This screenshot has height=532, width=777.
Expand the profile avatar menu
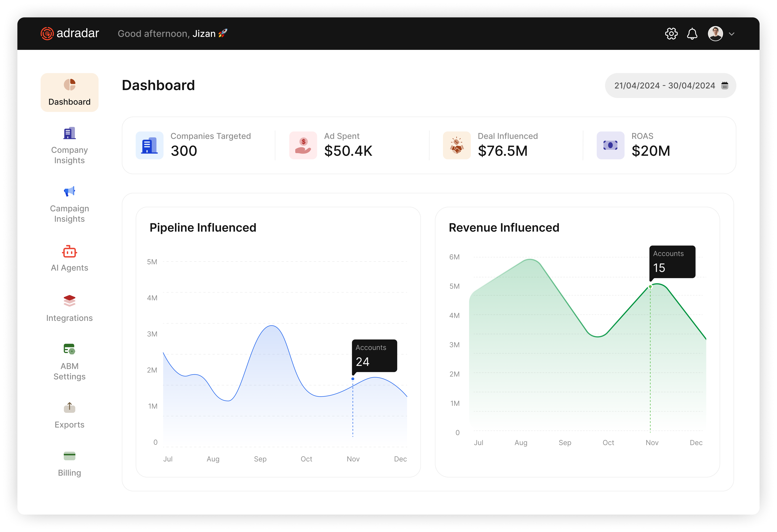[716, 33]
